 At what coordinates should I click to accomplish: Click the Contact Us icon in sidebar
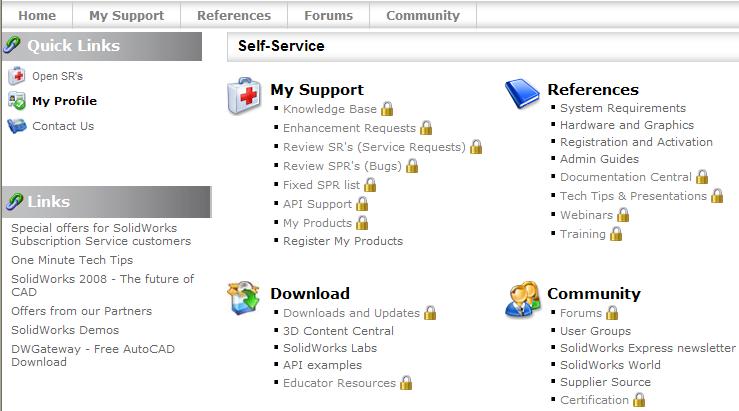click(x=16, y=126)
